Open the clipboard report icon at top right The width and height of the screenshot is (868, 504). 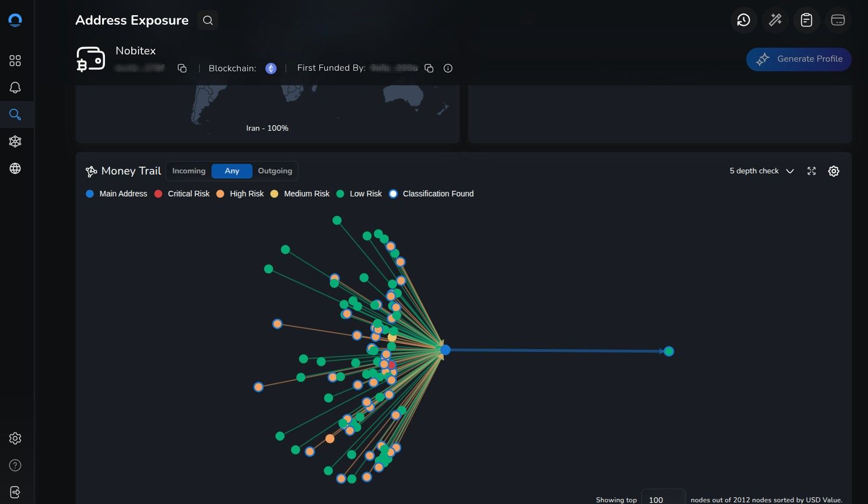tap(806, 20)
